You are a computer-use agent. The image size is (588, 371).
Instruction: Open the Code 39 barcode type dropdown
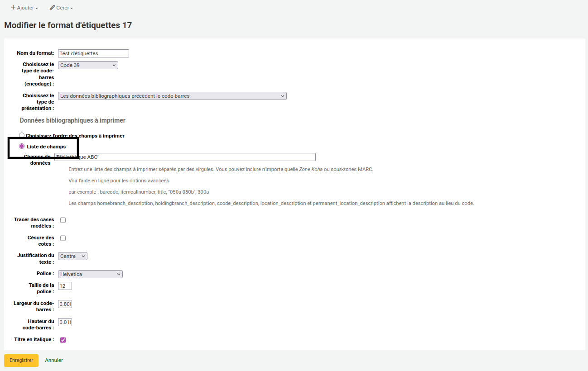click(88, 65)
